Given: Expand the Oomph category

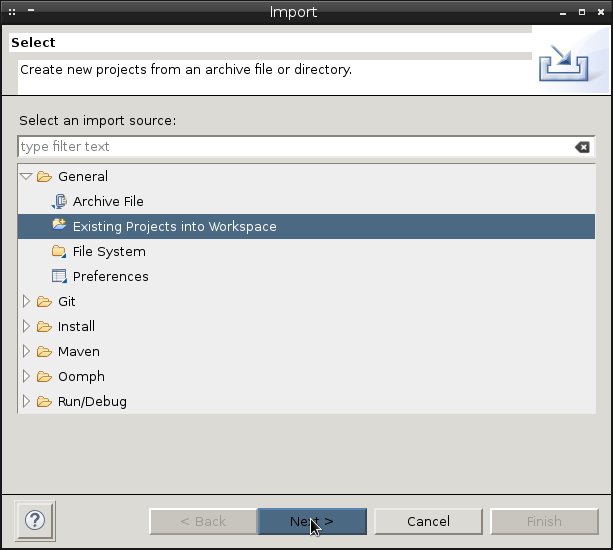Looking at the screenshot, I should [x=26, y=376].
